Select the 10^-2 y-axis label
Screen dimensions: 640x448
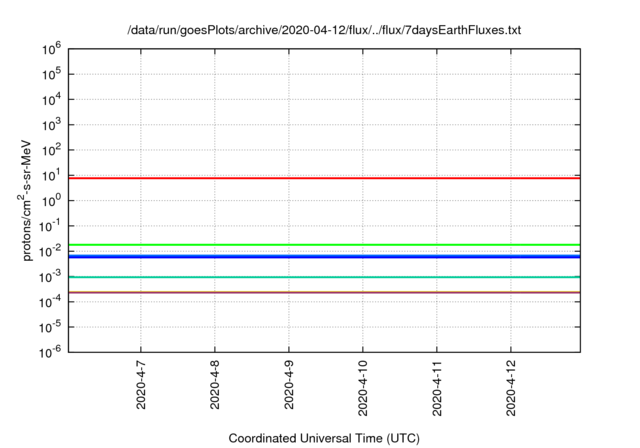pyautogui.click(x=50, y=251)
